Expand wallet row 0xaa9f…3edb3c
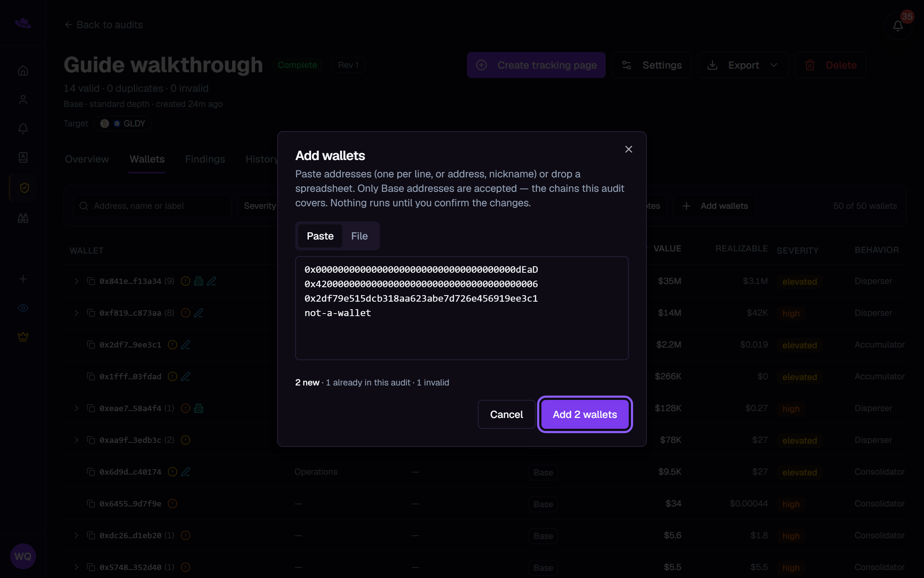Screen dimensions: 924x578 (77, 440)
